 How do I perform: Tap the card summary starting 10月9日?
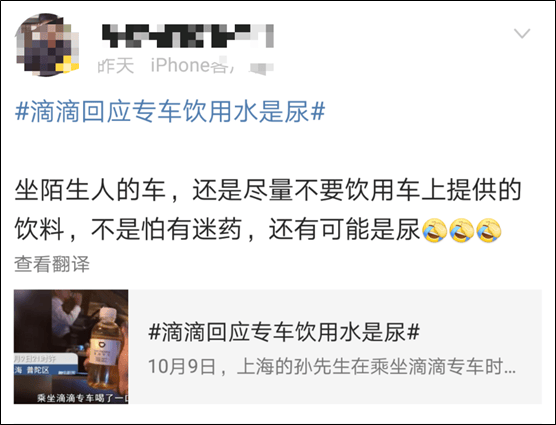(x=332, y=367)
